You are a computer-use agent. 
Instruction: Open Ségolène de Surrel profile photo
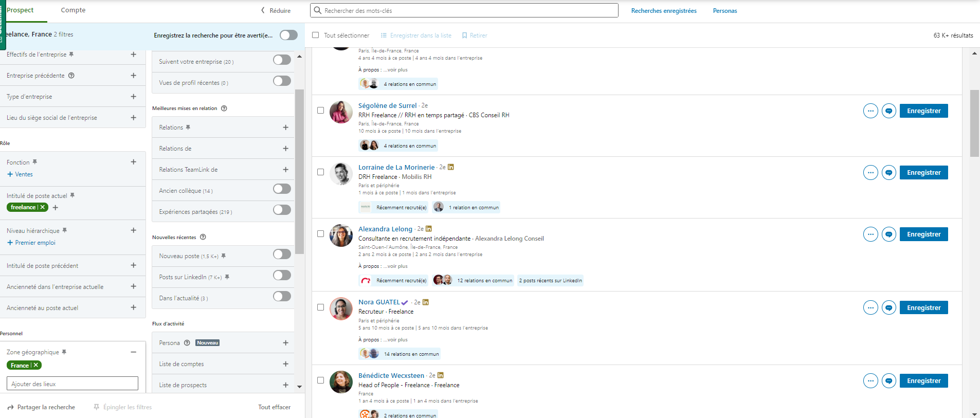coord(341,112)
